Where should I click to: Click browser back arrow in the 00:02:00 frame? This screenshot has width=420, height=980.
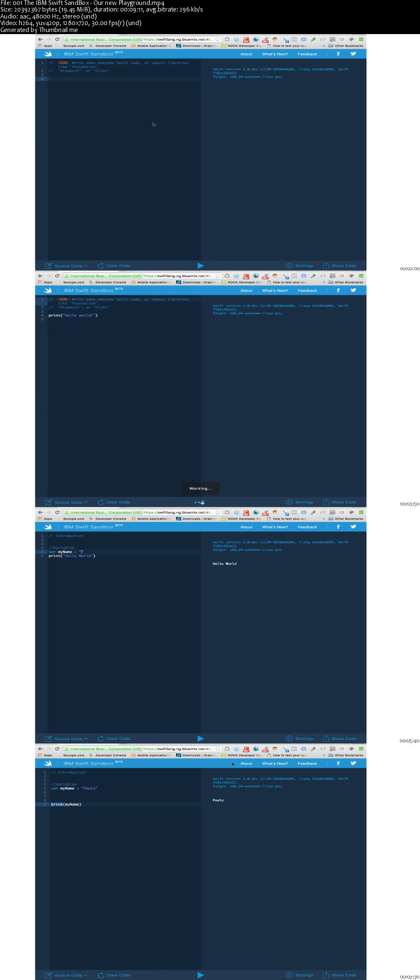pyautogui.click(x=40, y=39)
